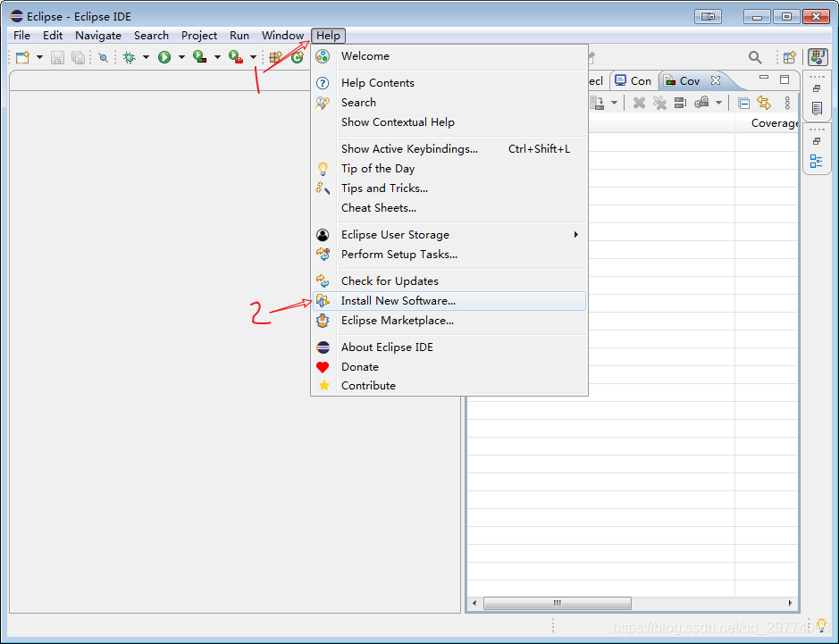Choose Cheat Sheets... from menu

click(x=449, y=208)
